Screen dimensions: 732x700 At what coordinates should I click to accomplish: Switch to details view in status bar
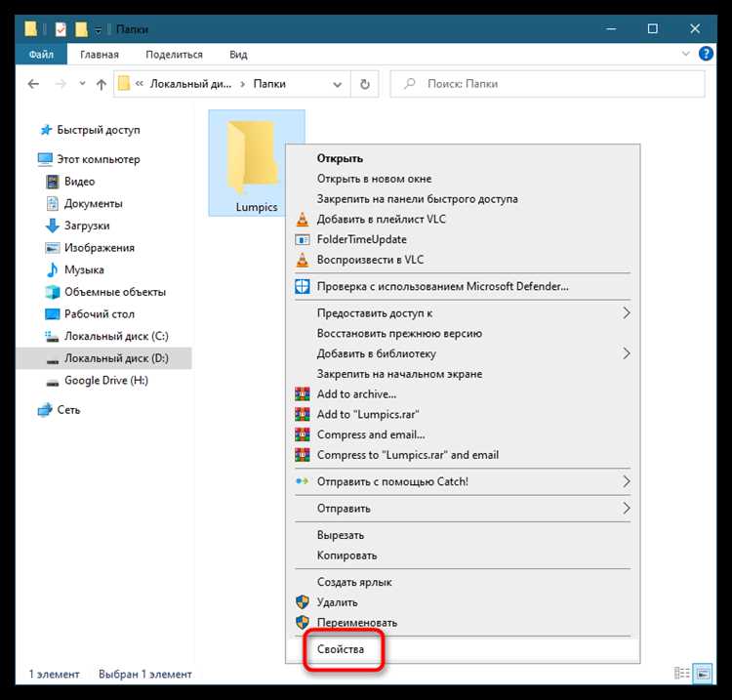[682, 674]
